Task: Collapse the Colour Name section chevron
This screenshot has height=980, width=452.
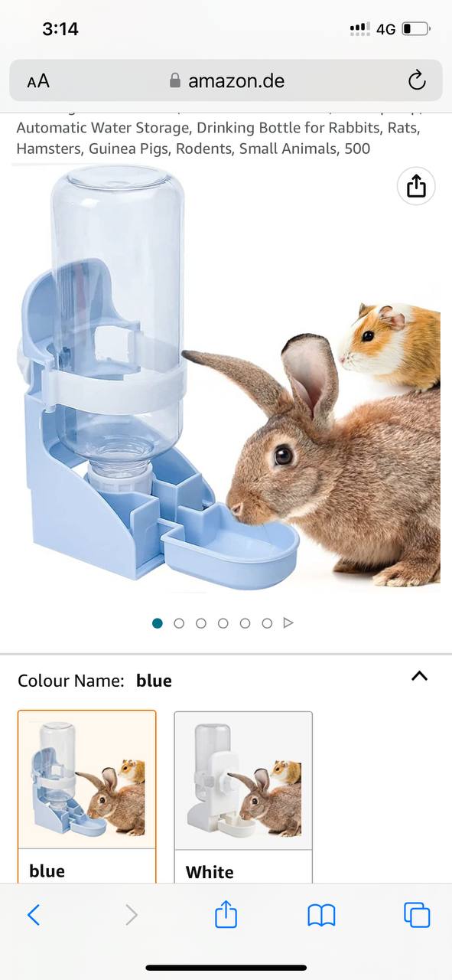Action: click(419, 676)
